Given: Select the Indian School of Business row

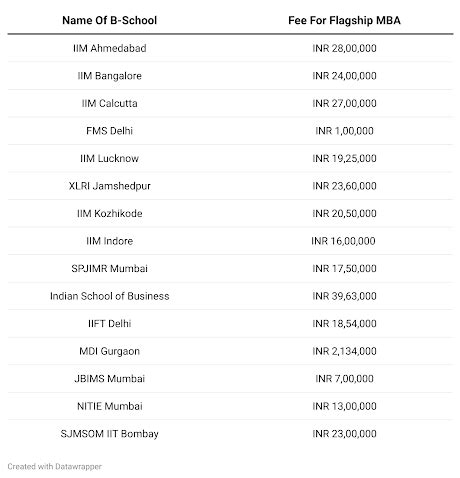Looking at the screenshot, I should click(230, 296).
